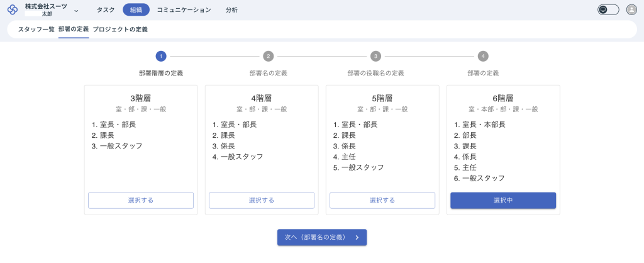
Task: Click the 選択中 button on 6階層 card
Action: (503, 200)
